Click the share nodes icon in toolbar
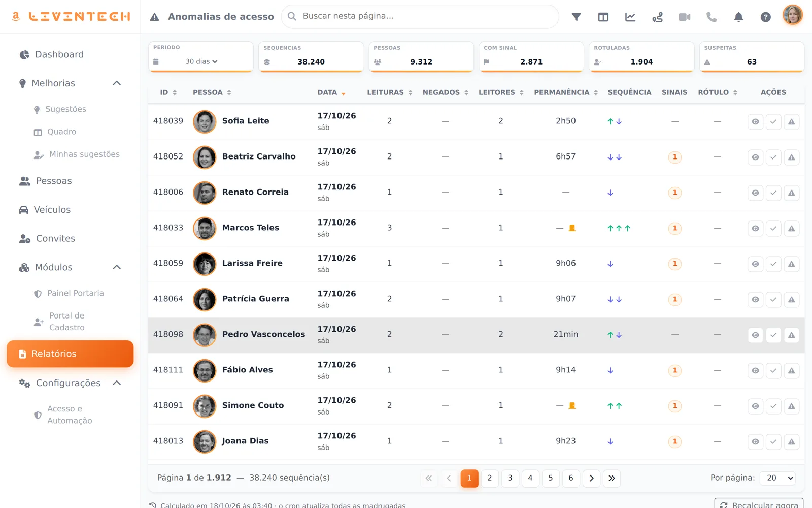Image resolution: width=812 pixels, height=508 pixels. click(x=657, y=17)
